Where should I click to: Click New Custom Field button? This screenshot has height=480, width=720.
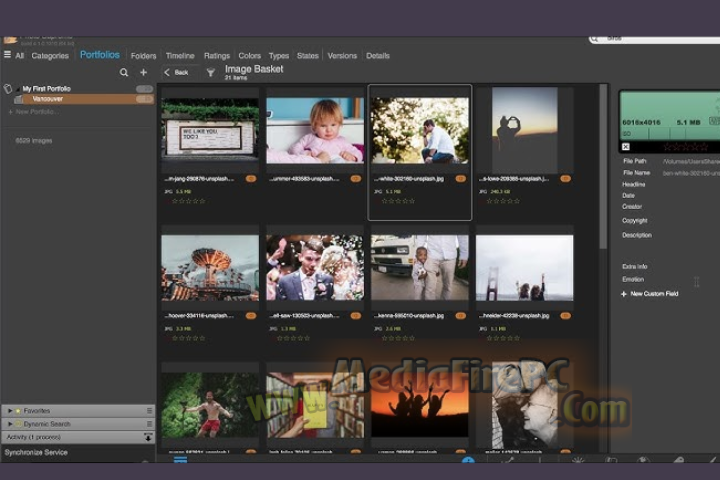(x=650, y=294)
